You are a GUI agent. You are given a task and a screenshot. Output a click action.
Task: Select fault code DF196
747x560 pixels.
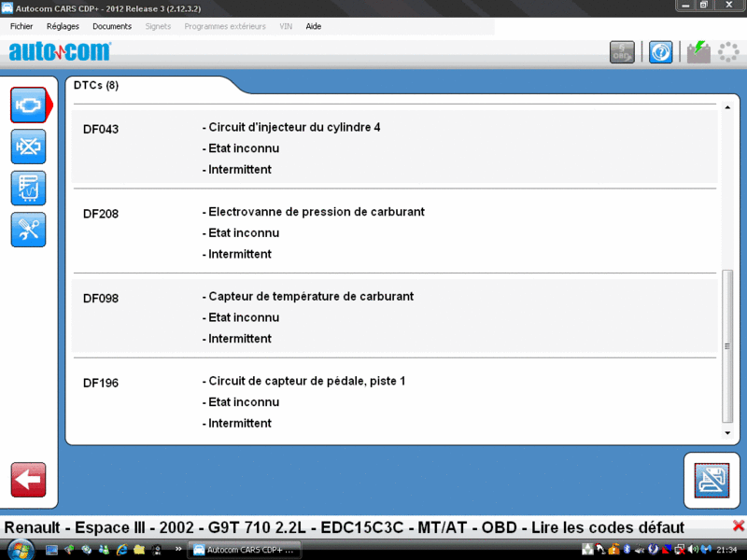[x=101, y=384]
